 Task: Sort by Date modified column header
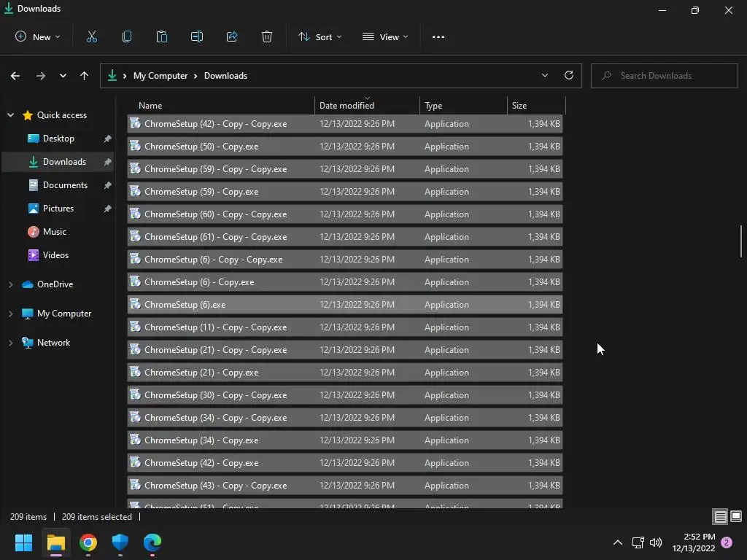click(x=367, y=105)
